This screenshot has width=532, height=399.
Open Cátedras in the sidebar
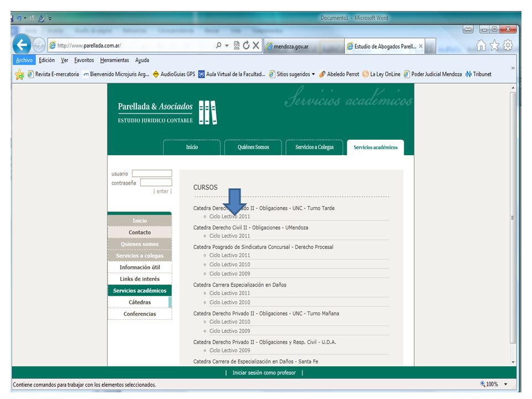click(140, 303)
